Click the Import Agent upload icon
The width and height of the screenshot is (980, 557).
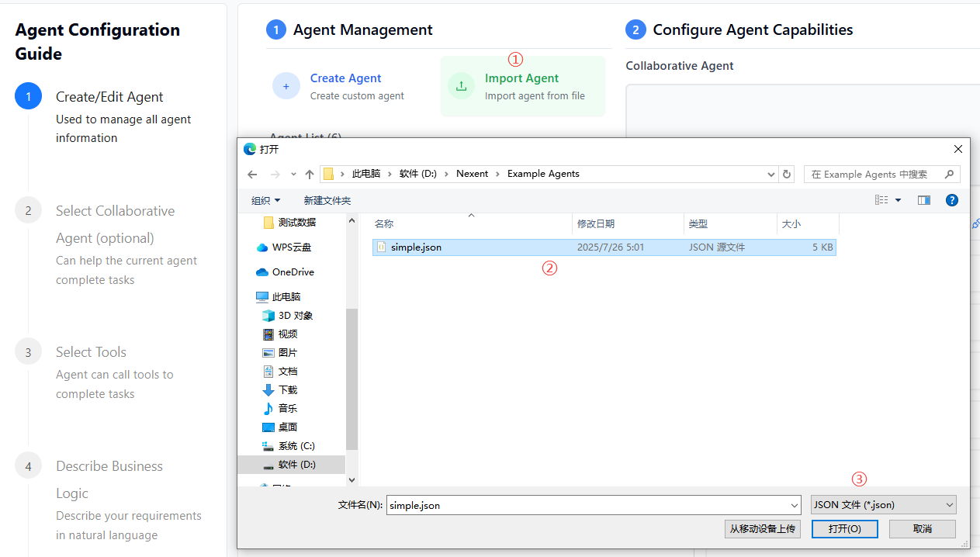(461, 86)
